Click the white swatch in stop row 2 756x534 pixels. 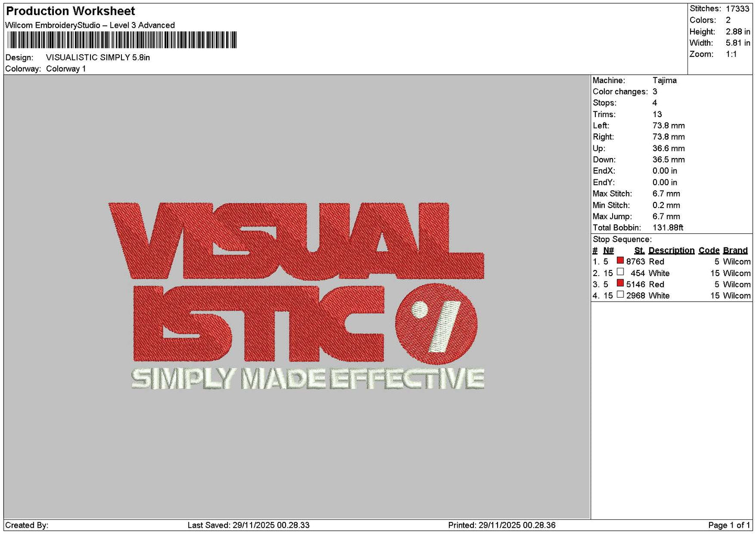(620, 272)
